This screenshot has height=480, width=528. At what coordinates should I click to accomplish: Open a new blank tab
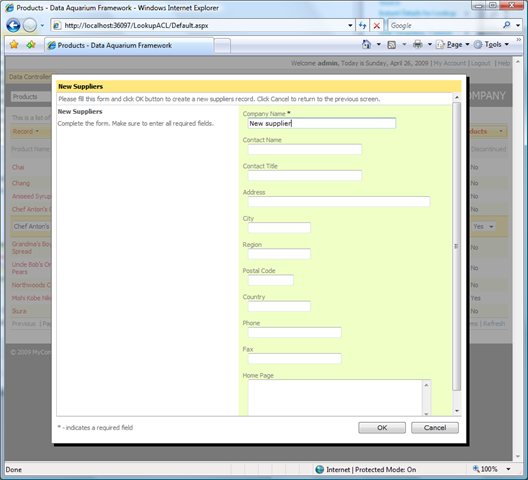pyautogui.click(x=222, y=46)
